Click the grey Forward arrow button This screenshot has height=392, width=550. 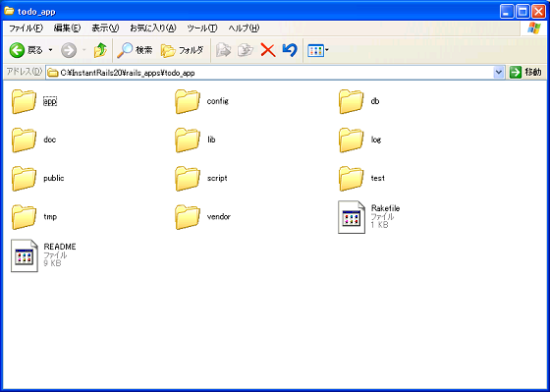69,50
